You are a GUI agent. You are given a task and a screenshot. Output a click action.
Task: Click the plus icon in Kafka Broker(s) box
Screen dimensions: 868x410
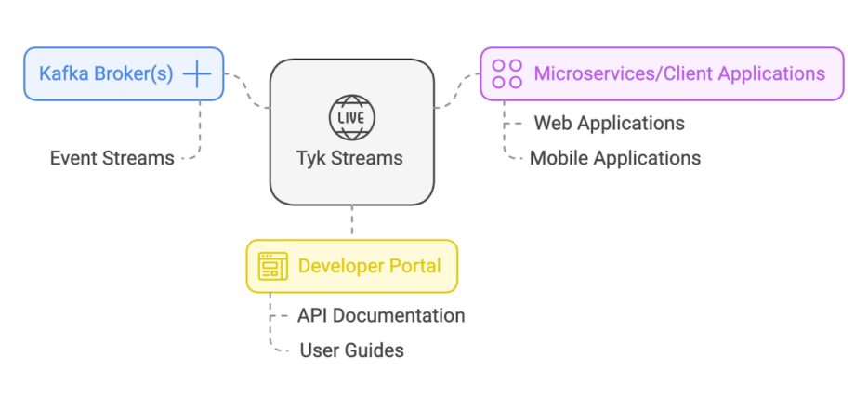(x=197, y=73)
